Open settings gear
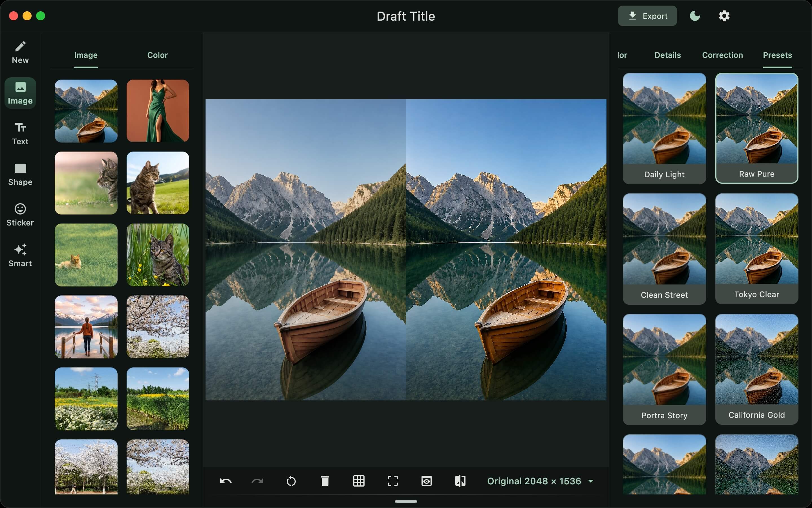This screenshot has height=508, width=812. [724, 16]
